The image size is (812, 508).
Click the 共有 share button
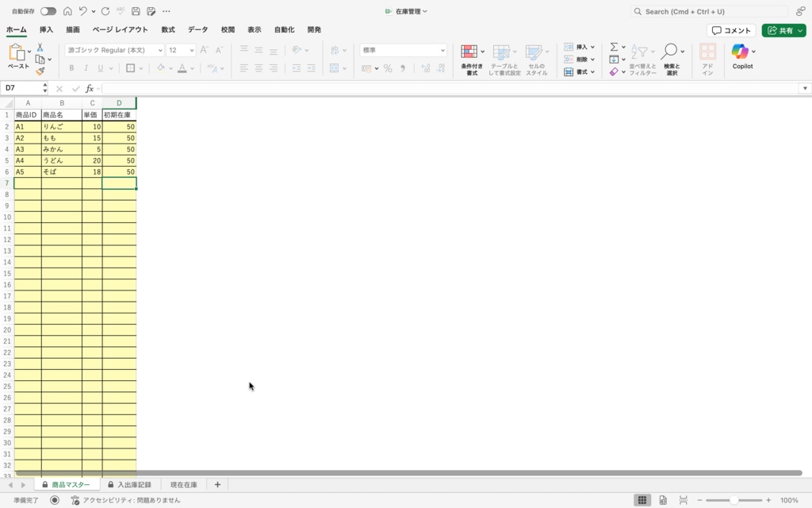click(780, 31)
